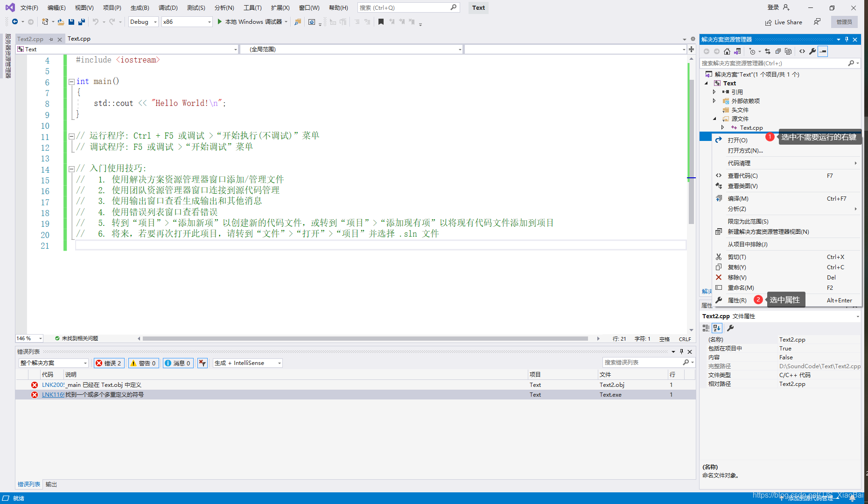The height and width of the screenshot is (504, 868).
Task: Switch to the Text.cpp editor tab
Action: (79, 39)
